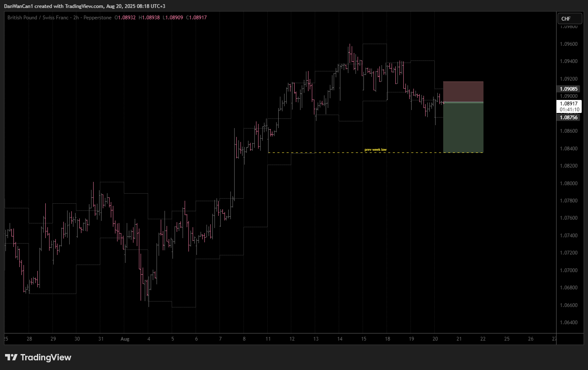Click the close value C1.08917
This screenshot has height=370, width=588.
point(196,18)
